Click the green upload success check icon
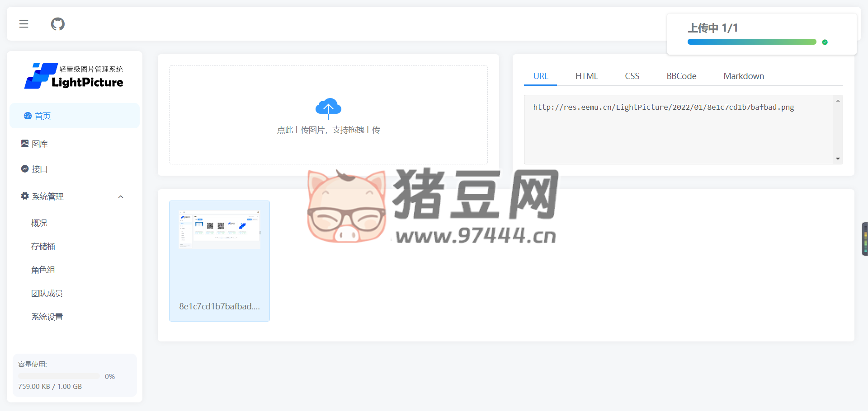 coord(825,42)
